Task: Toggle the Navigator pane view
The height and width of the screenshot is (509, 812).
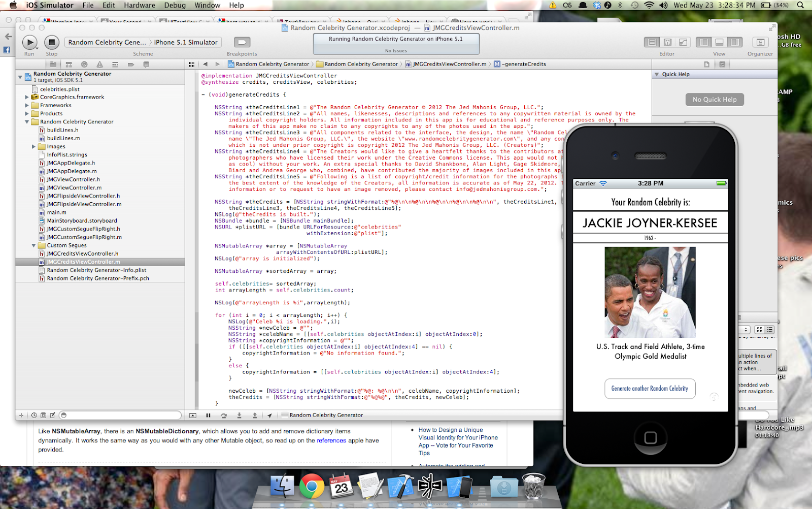Action: tap(703, 42)
